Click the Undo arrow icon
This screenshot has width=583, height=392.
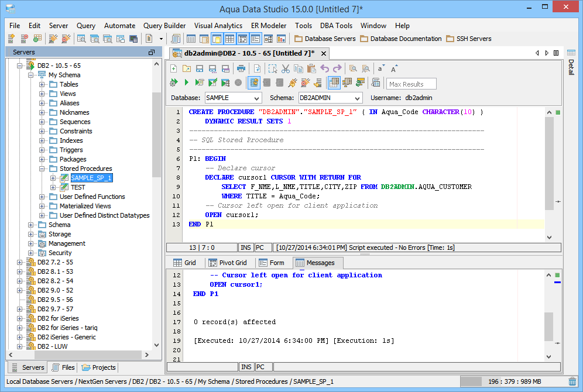324,68
